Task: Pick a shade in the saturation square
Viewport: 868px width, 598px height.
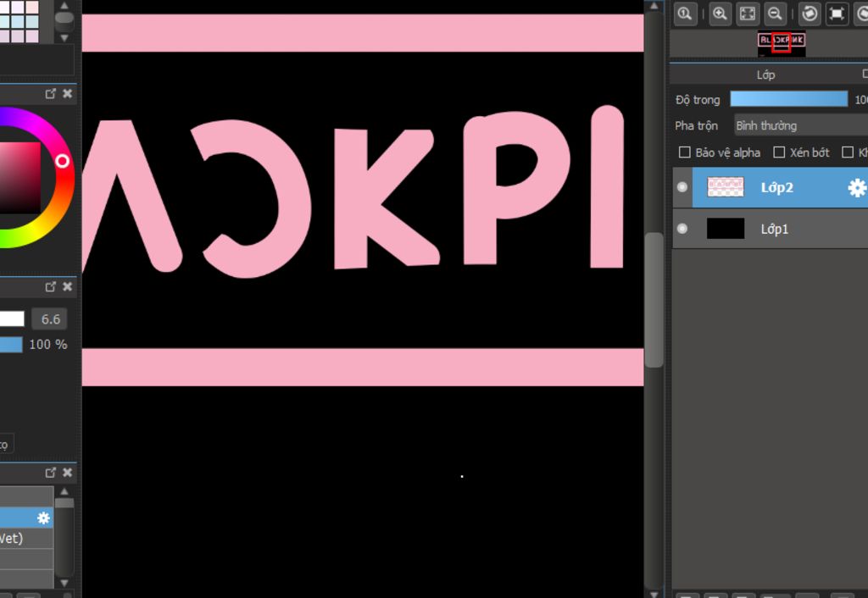Action: [x=20, y=177]
